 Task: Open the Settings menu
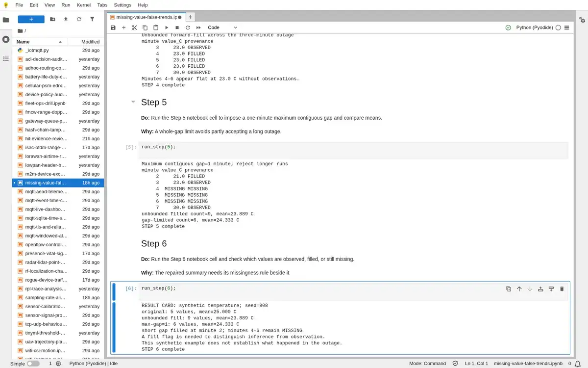122,5
